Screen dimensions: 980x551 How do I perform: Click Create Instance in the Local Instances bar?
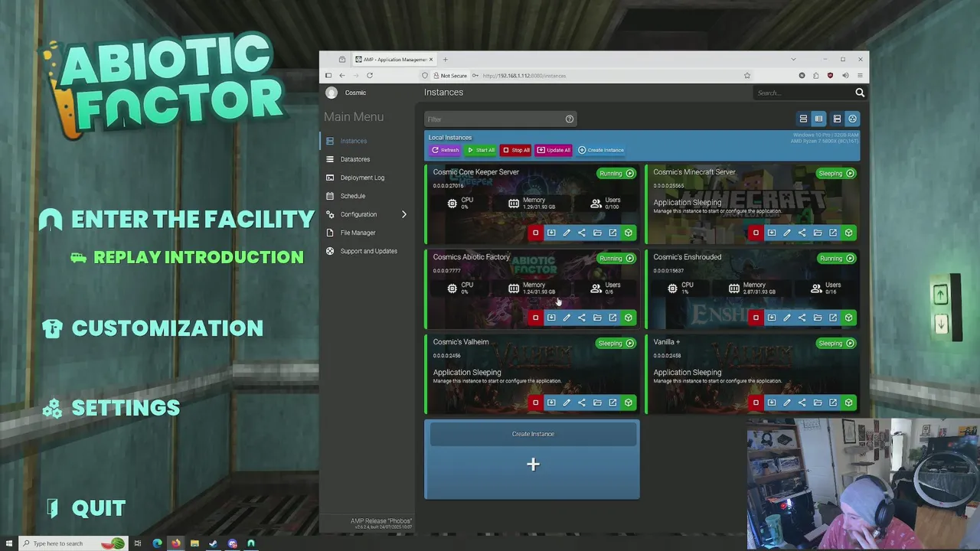click(601, 150)
